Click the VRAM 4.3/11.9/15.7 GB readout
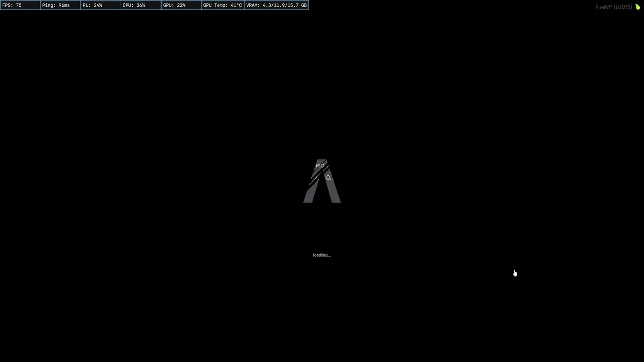The height and width of the screenshot is (362, 644). [276, 5]
